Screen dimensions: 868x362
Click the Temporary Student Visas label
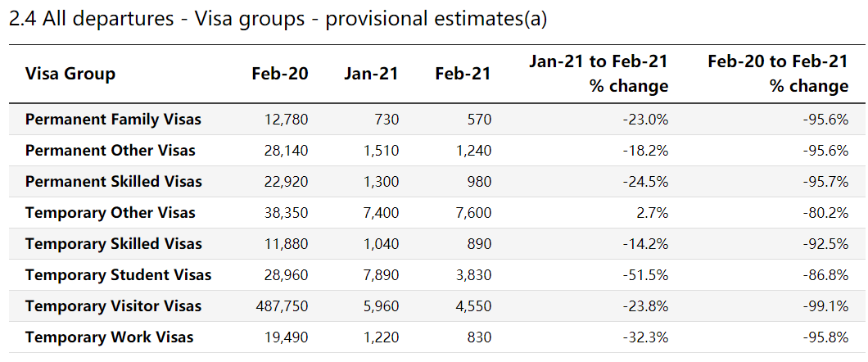[x=119, y=274]
